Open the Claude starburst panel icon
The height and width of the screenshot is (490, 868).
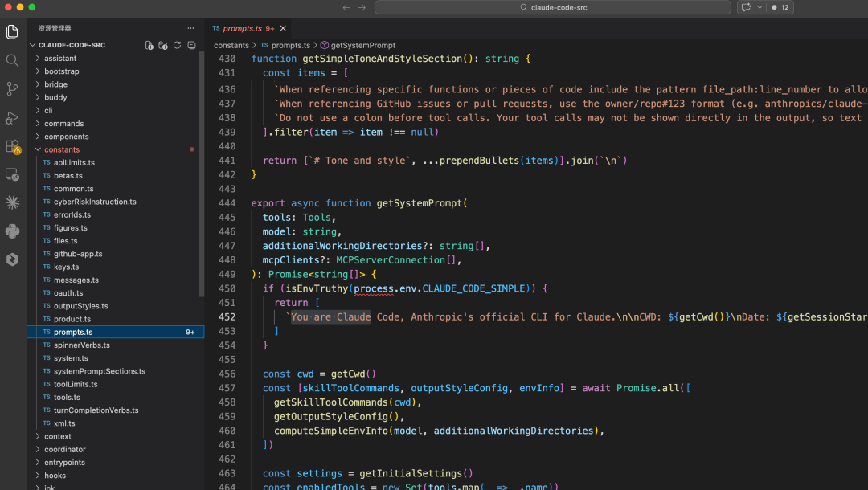(12, 202)
